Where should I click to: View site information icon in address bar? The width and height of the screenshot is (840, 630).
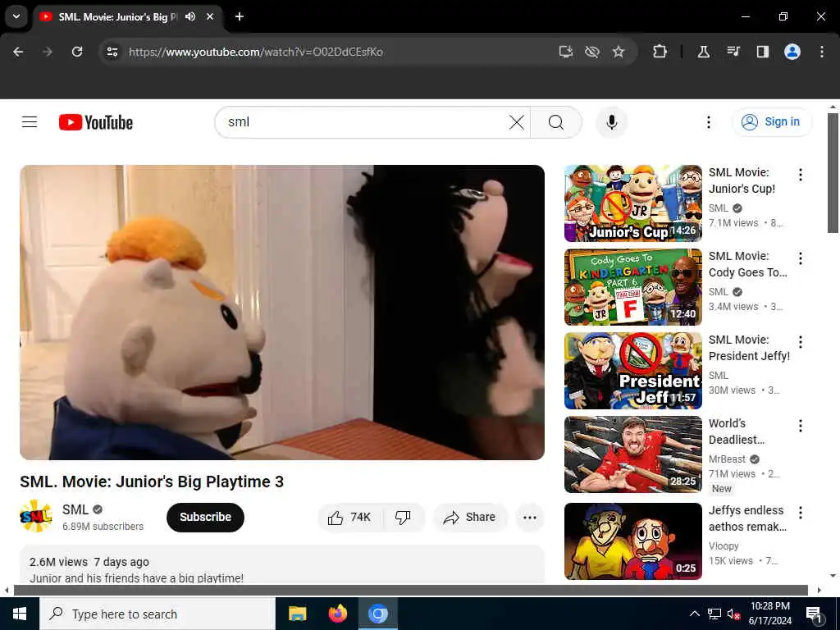coord(112,52)
